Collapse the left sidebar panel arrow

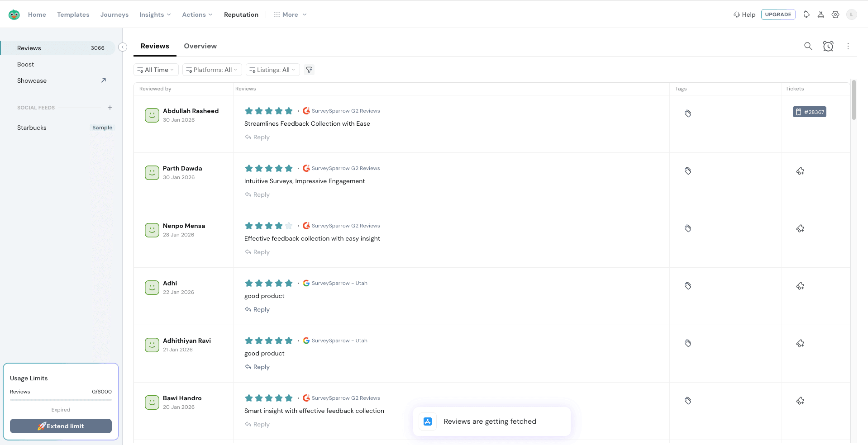[x=123, y=47]
